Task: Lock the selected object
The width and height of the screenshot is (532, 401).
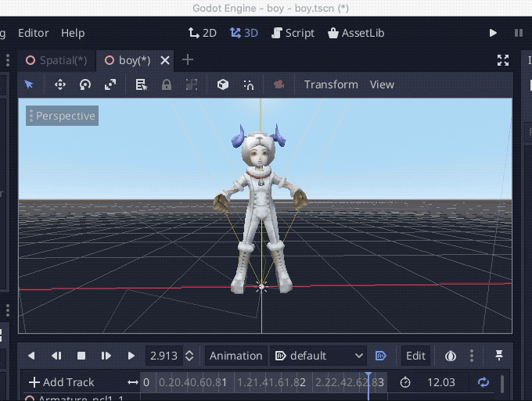Action: (166, 84)
